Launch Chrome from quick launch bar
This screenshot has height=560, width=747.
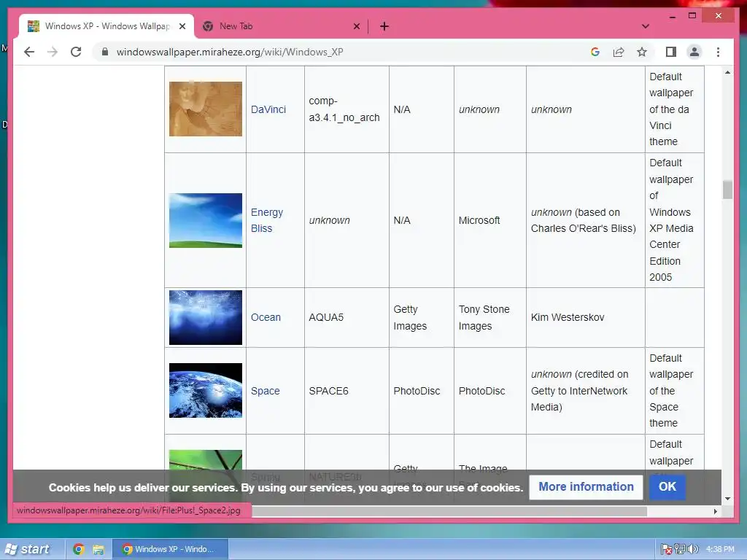click(x=79, y=550)
